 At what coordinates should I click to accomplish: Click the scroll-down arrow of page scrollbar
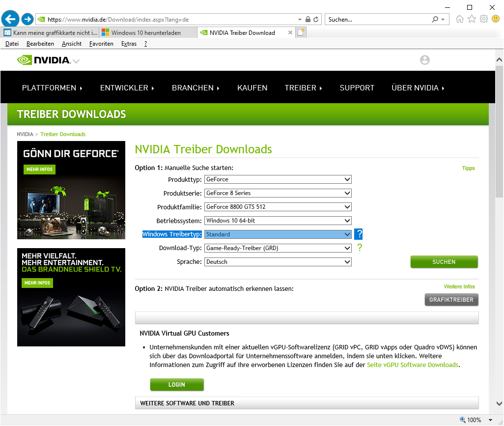point(499,403)
